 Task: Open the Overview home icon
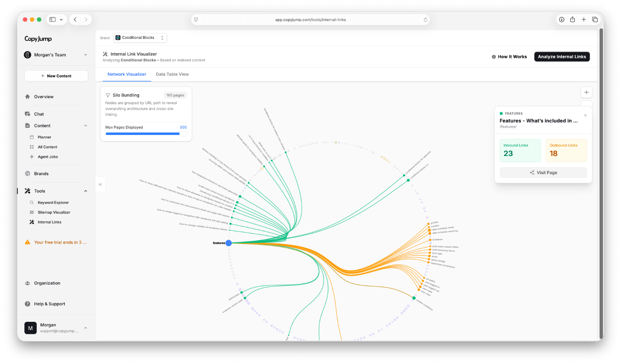(27, 97)
